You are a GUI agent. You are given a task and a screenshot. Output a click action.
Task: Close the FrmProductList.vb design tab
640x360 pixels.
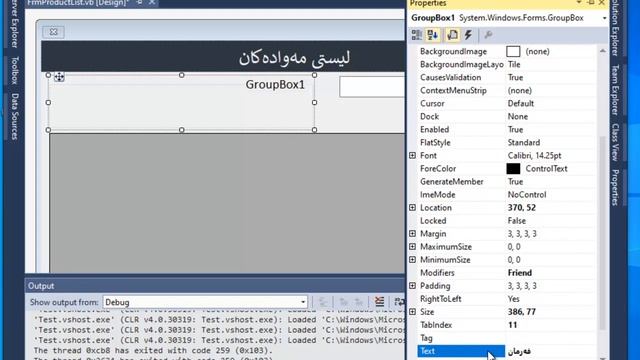click(152, 2)
